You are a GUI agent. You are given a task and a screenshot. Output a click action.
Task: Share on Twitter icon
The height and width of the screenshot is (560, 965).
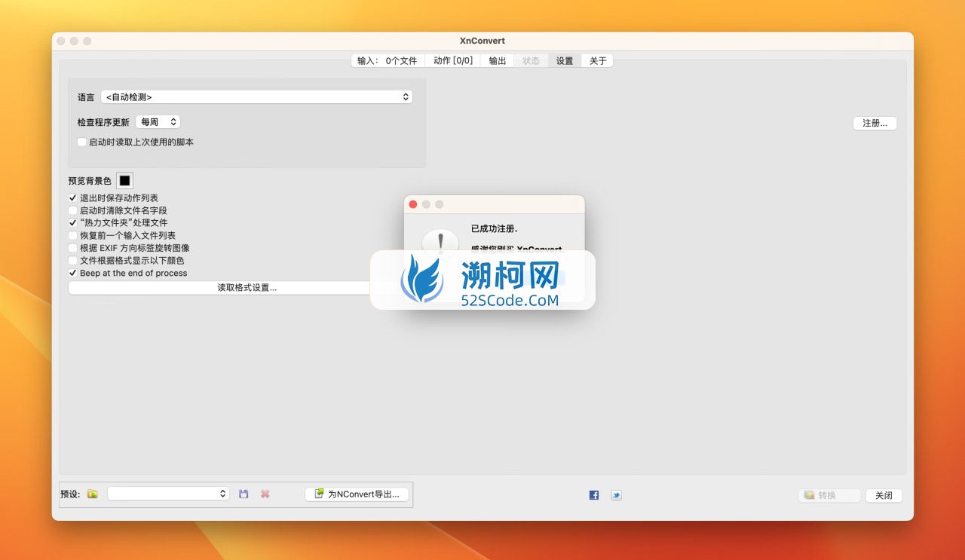coord(617,495)
